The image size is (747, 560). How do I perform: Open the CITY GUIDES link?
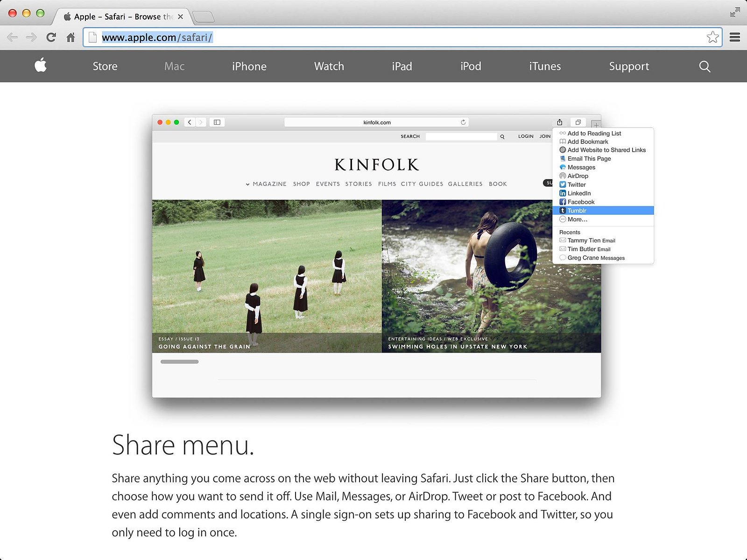422,184
